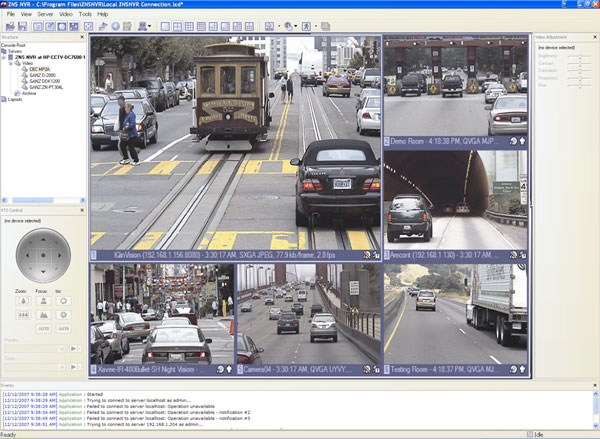Viewport: 600px width, 439px height.
Task: Click the lower Iris button
Action: pos(64,315)
